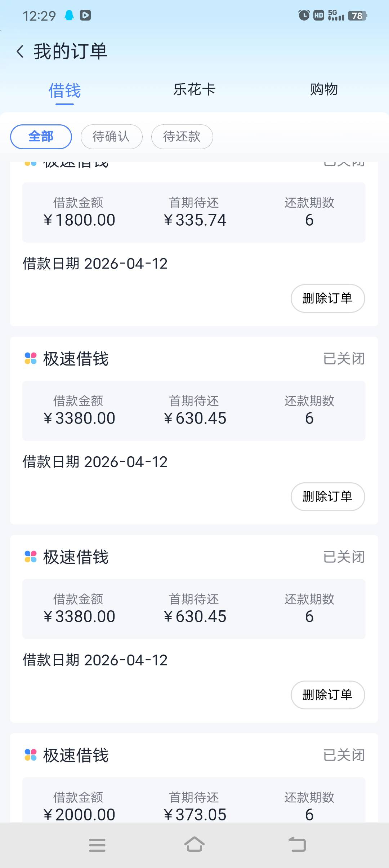Tap the back arrow beside 我的订单
Viewport: 389px width, 868px height.
(x=20, y=52)
